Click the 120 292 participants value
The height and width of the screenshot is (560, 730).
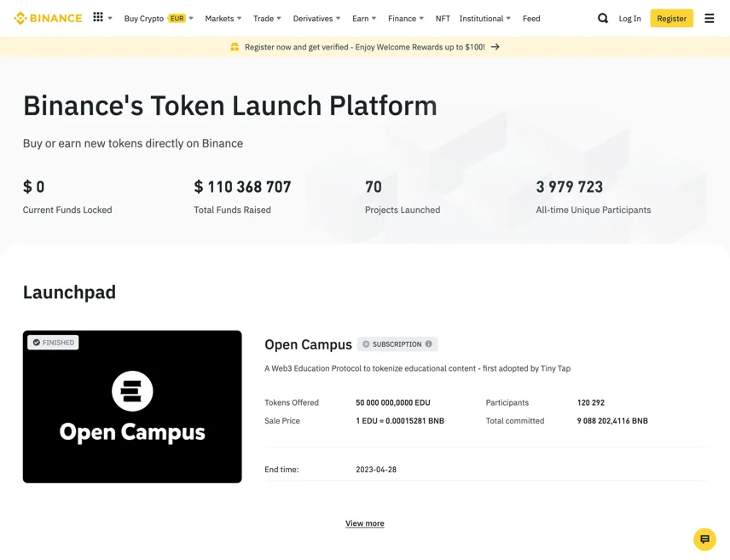point(591,402)
